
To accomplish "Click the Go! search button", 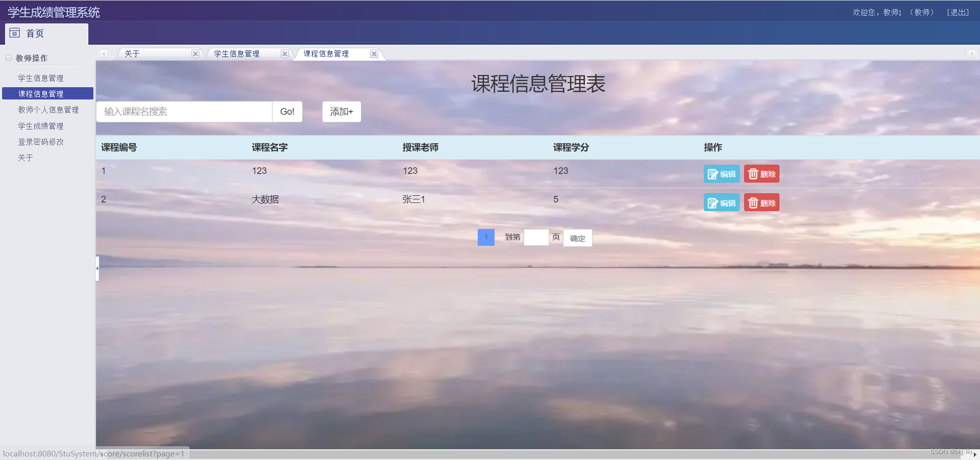I will point(287,112).
